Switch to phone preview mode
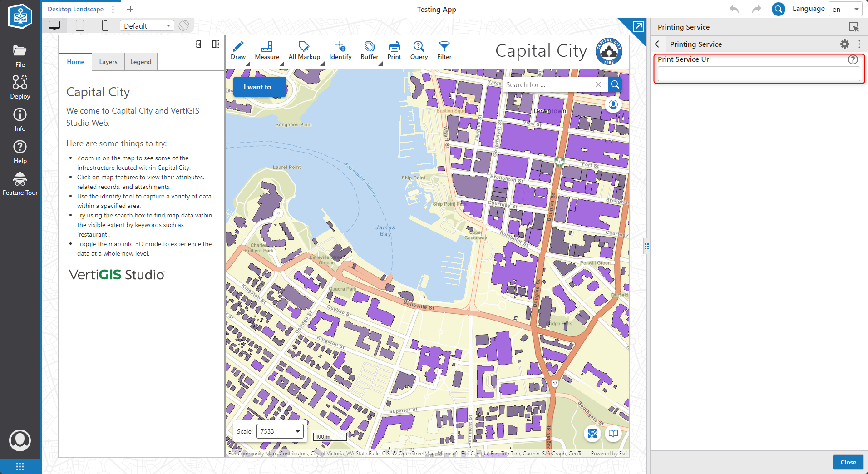This screenshot has height=474, width=868. (105, 25)
